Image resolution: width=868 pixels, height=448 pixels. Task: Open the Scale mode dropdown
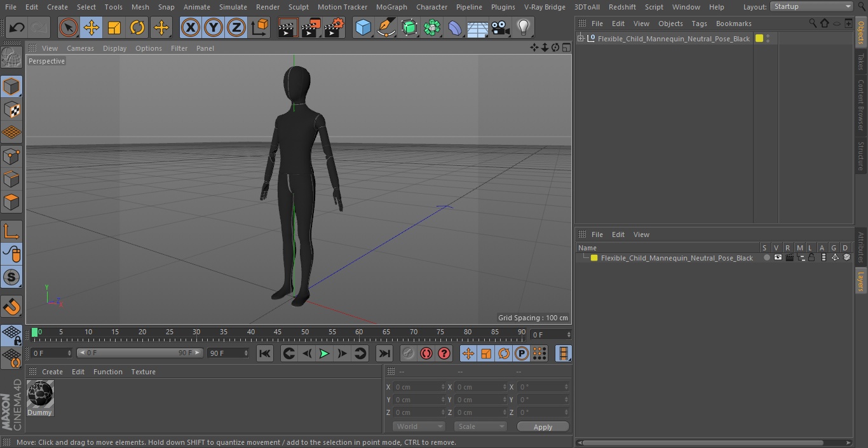(x=480, y=426)
